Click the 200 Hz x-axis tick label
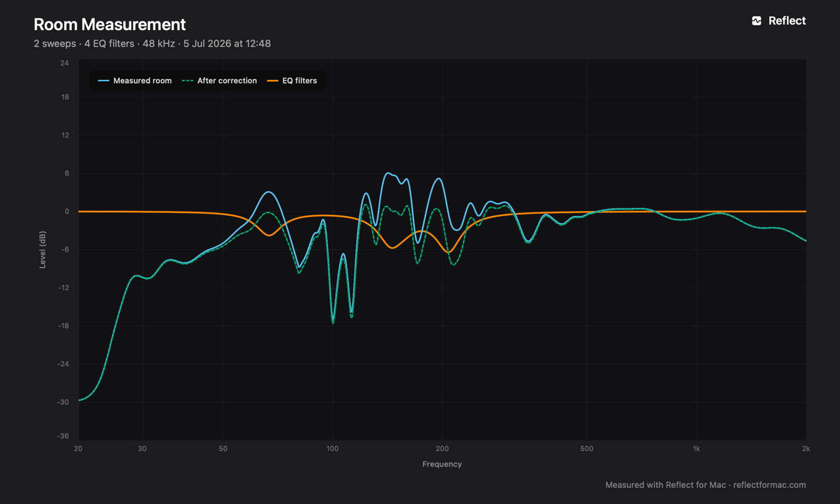Viewport: 840px width, 504px height. (x=442, y=448)
